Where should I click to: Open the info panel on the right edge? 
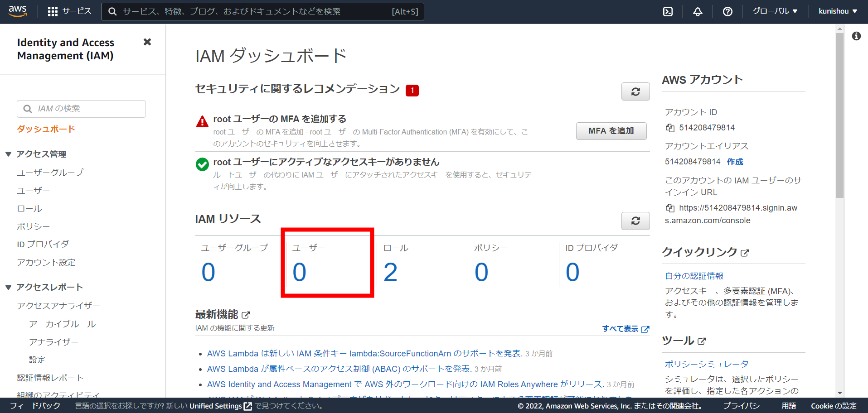pyautogui.click(x=856, y=35)
